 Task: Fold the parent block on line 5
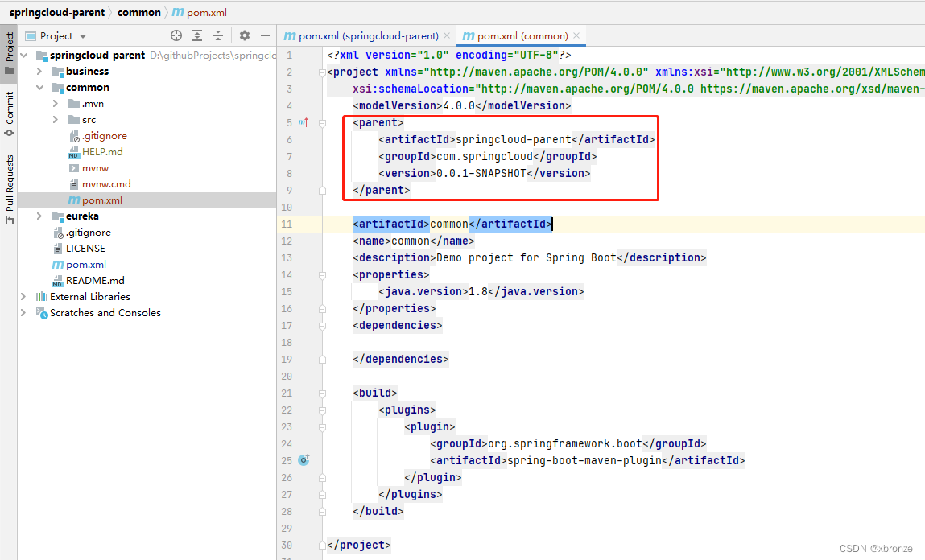pyautogui.click(x=323, y=123)
